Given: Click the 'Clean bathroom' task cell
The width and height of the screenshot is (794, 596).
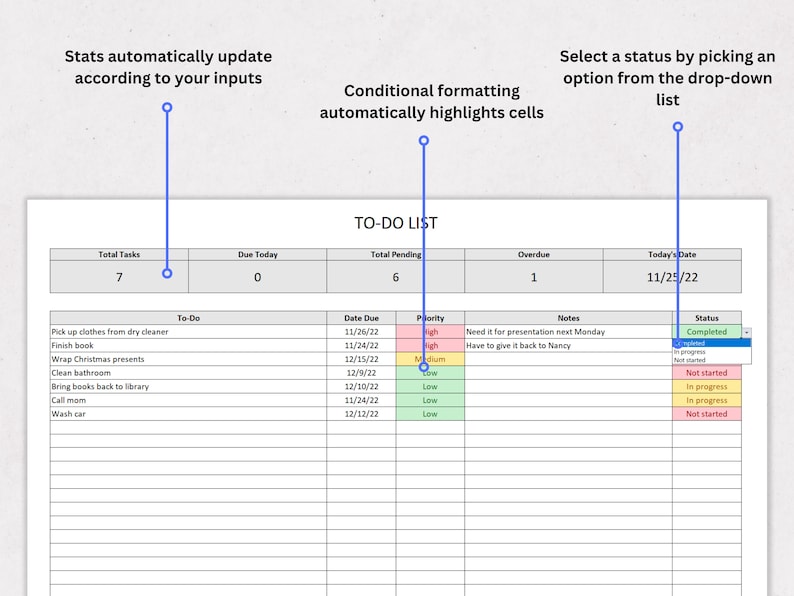Looking at the screenshot, I should 188,373.
